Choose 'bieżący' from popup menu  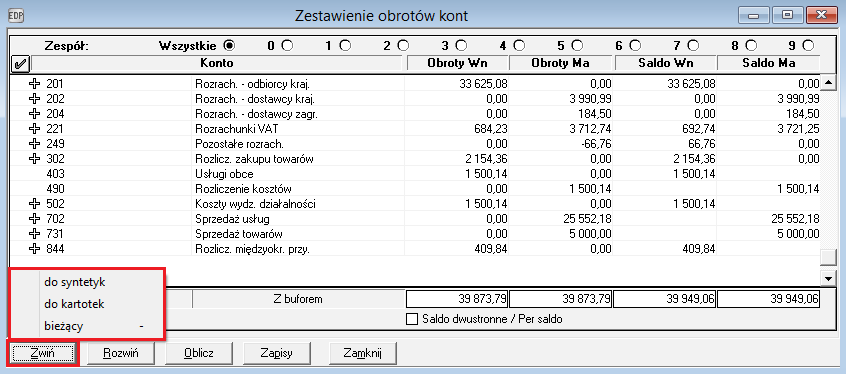[x=86, y=326]
